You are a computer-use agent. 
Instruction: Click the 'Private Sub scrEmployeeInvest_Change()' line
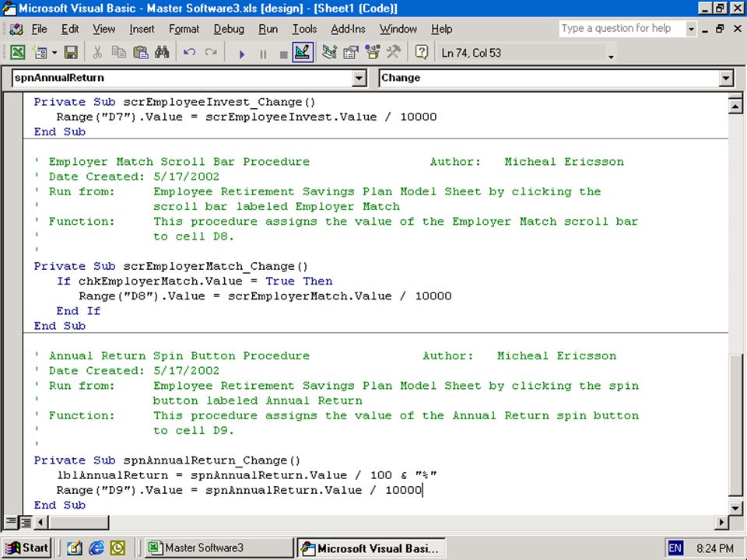(x=175, y=102)
